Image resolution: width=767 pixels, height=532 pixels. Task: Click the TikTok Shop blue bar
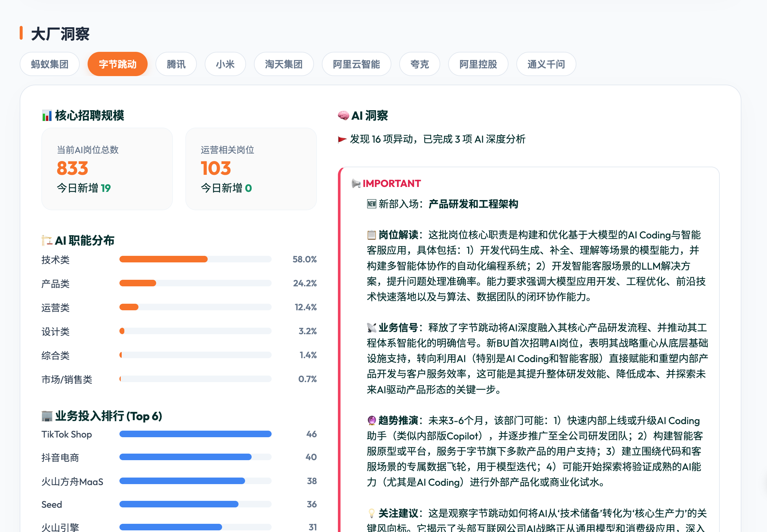click(x=195, y=434)
